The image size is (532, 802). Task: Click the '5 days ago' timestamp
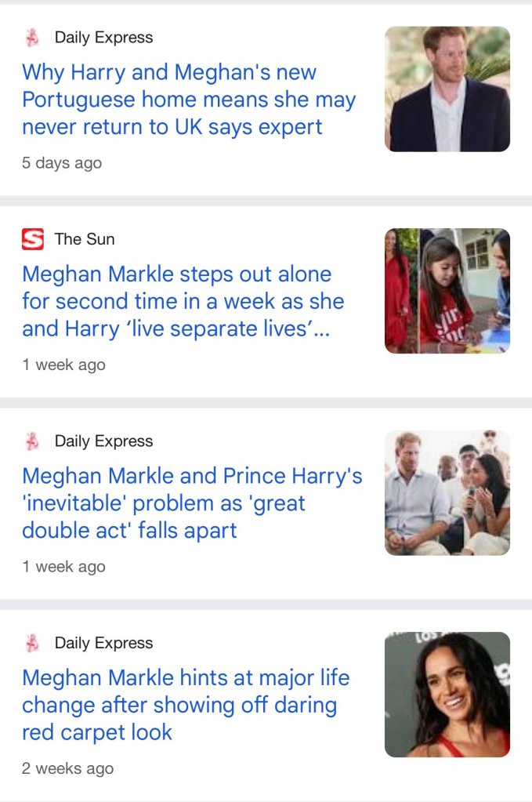click(62, 163)
